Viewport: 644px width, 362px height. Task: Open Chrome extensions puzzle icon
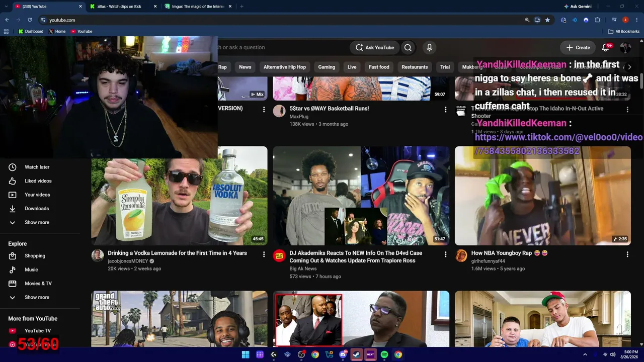[598, 20]
